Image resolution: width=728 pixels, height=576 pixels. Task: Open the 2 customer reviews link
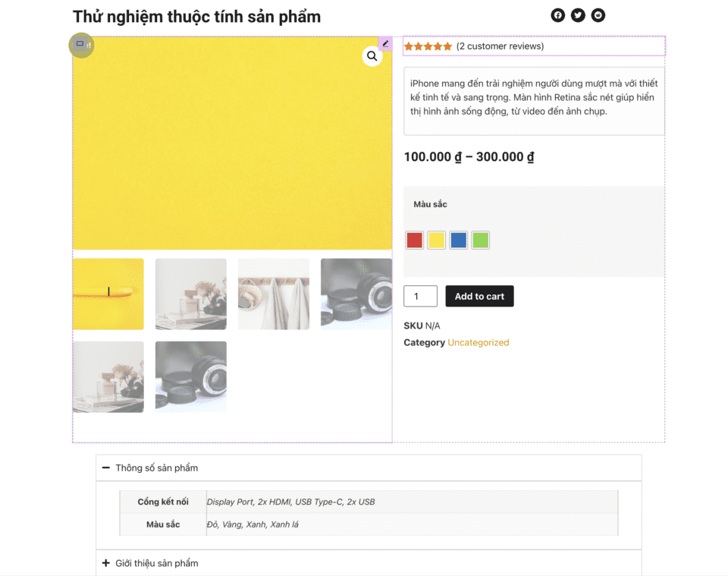tap(500, 46)
